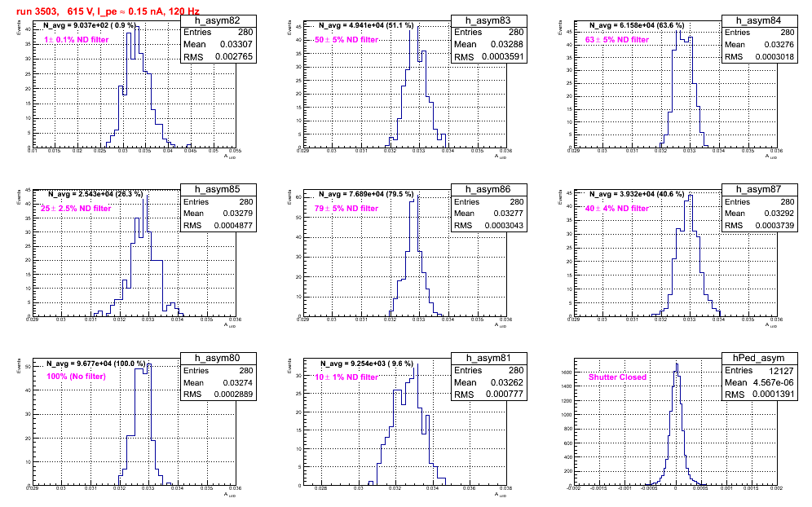Click RMS value 0.000777 in h_asym81
Viewport: 812px width, 507px height.
[x=505, y=395]
